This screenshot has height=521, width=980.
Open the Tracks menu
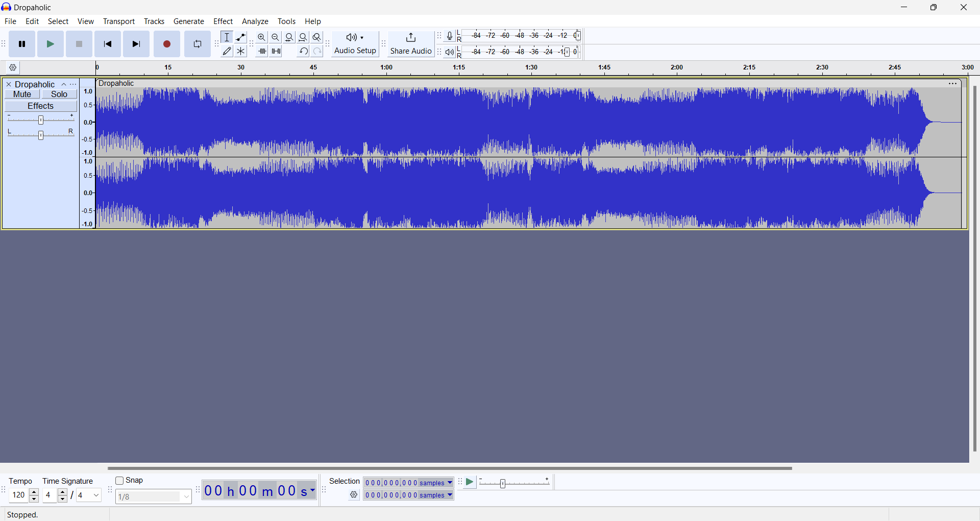pyautogui.click(x=155, y=21)
